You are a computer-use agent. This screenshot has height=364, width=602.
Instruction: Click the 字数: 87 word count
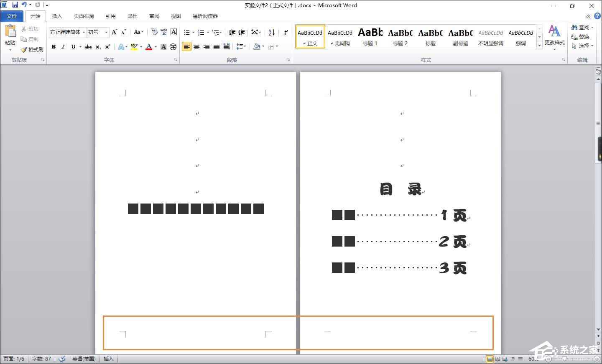[41, 359]
